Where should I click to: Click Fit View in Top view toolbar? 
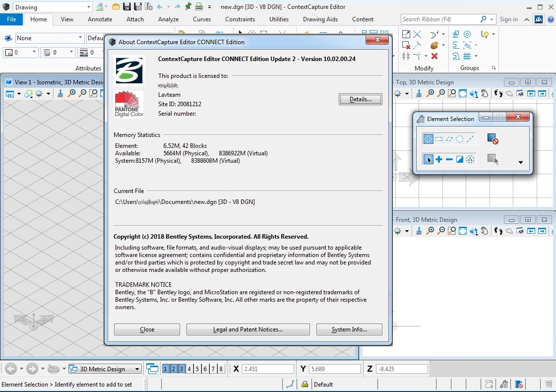[463, 93]
